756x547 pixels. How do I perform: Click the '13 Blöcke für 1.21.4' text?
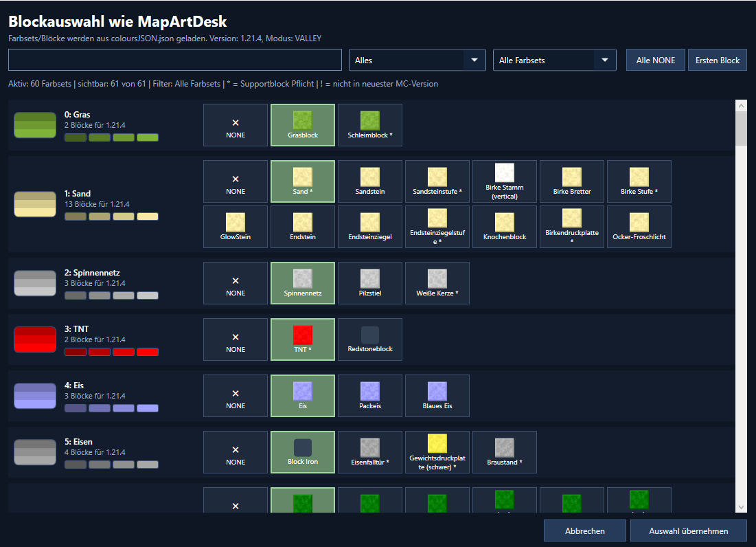[97, 204]
